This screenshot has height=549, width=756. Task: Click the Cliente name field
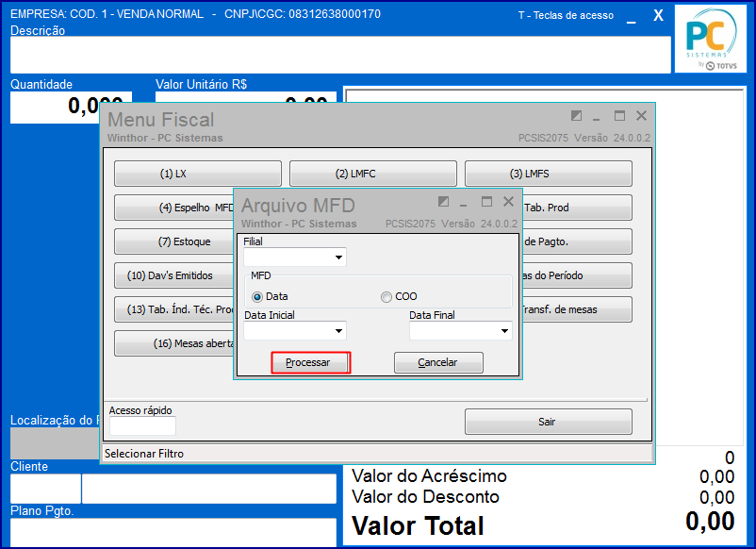[x=209, y=489]
